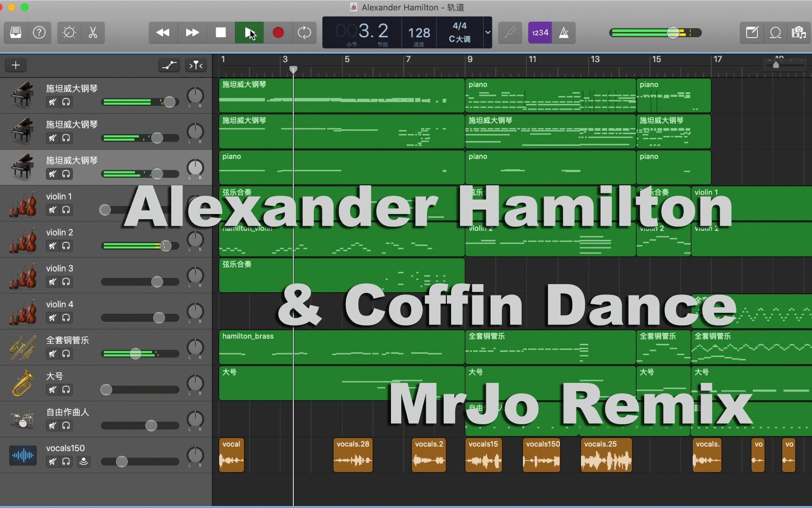Viewport: 812px width, 508px height.
Task: Click the tempo value 128
Action: pos(419,32)
